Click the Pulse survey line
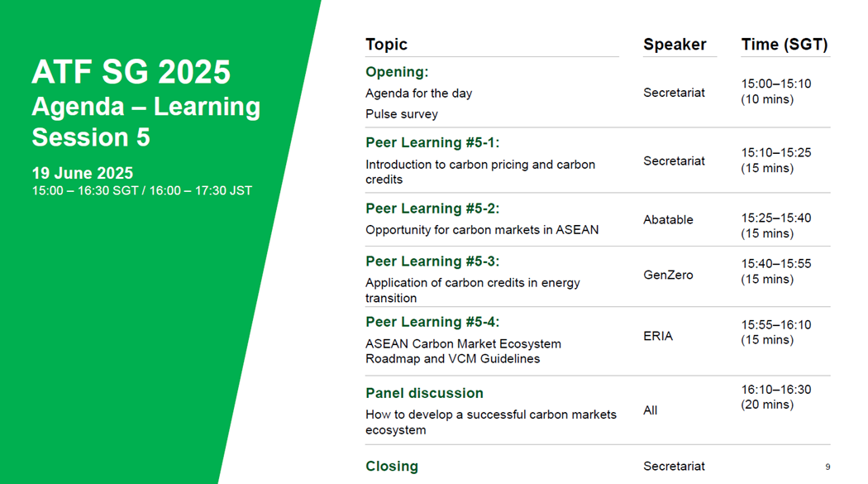868x484 pixels. tap(402, 114)
